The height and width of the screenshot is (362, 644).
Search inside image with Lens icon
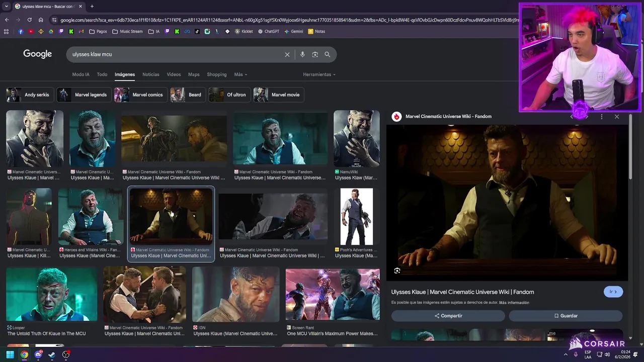(397, 270)
